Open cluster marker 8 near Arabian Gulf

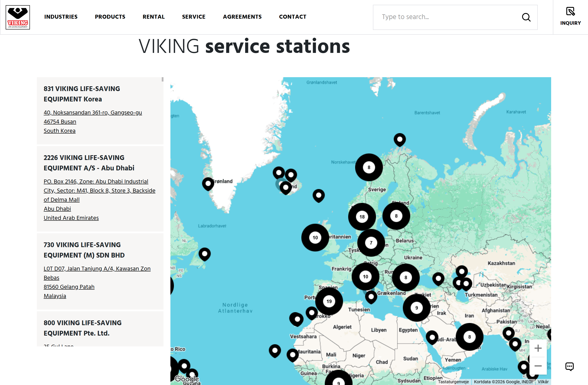469,337
